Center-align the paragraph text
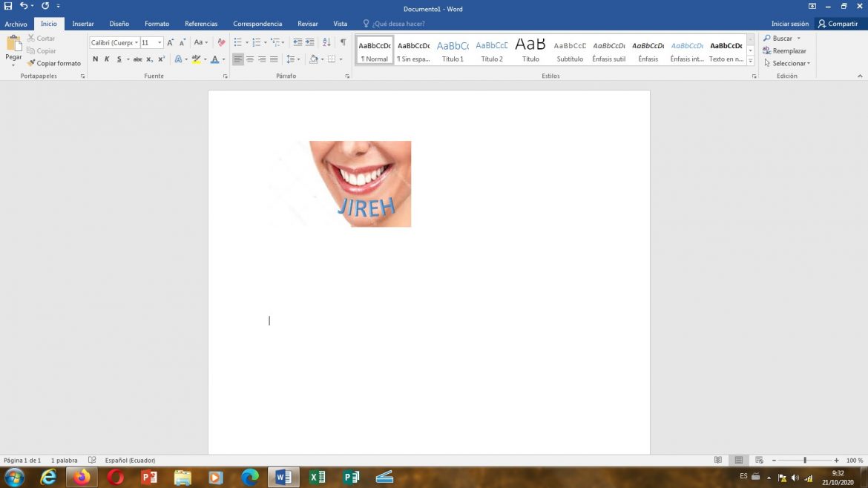 (250, 59)
